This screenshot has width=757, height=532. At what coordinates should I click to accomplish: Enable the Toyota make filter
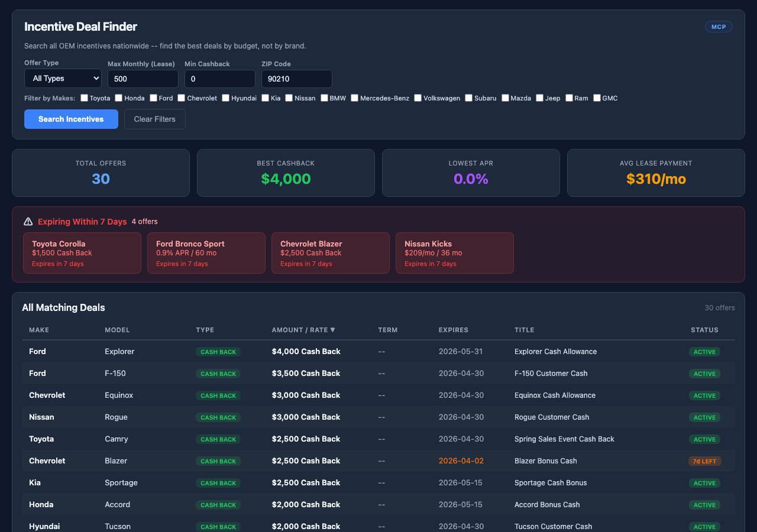(x=83, y=98)
